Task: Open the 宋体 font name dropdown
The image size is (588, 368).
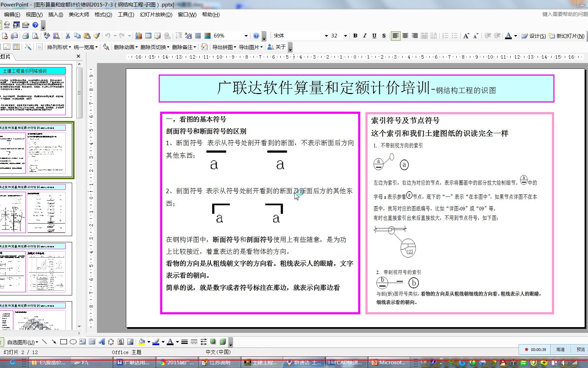Action: (326, 36)
